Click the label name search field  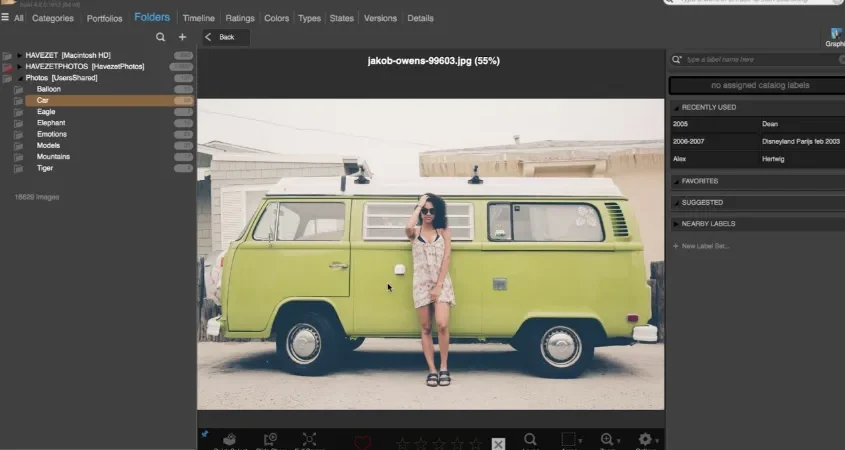[760, 59]
